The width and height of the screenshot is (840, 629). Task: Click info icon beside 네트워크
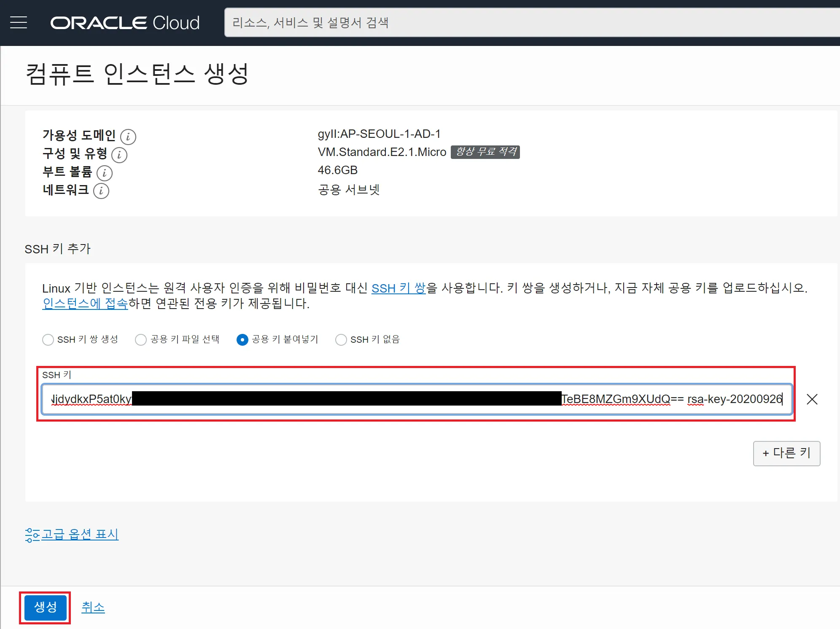(x=101, y=191)
